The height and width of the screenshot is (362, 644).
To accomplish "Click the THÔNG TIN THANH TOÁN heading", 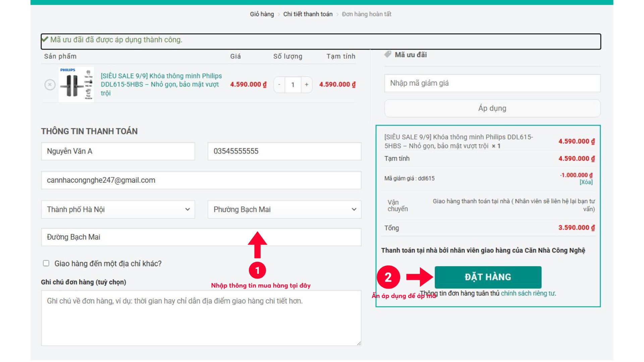I will point(89,131).
